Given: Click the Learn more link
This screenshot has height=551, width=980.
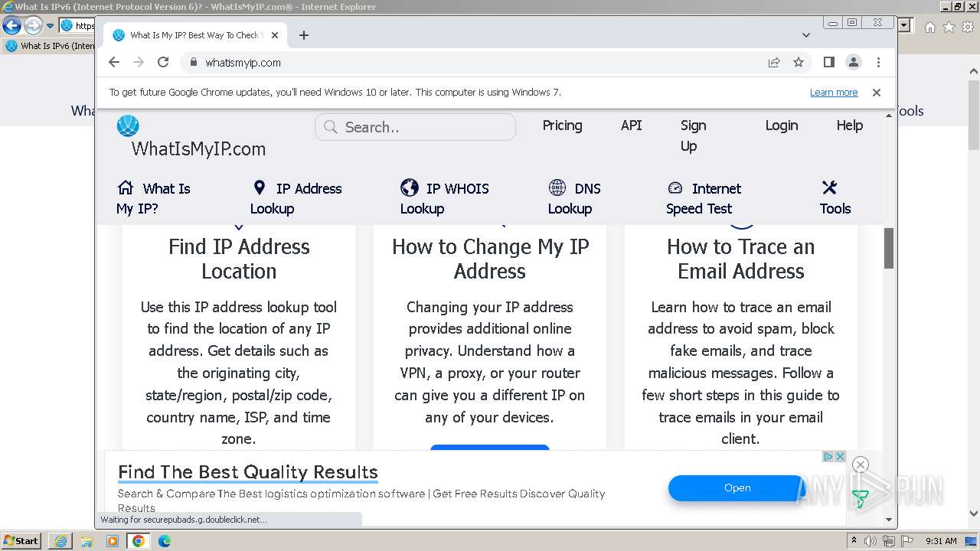Looking at the screenshot, I should tap(833, 93).
